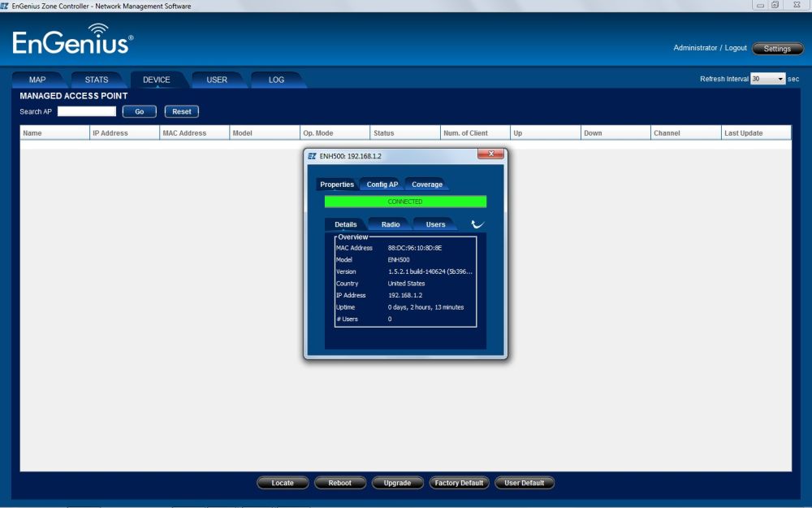The image size is (812, 508).
Task: Click the Locate button
Action: (283, 483)
